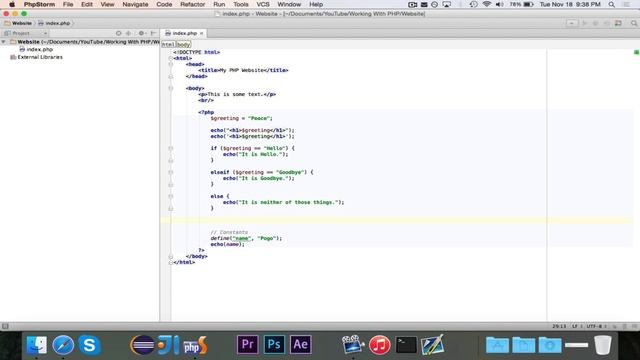Open PhpStorm from the dock
Image resolution: width=640 pixels, height=360 pixels.
(x=195, y=345)
